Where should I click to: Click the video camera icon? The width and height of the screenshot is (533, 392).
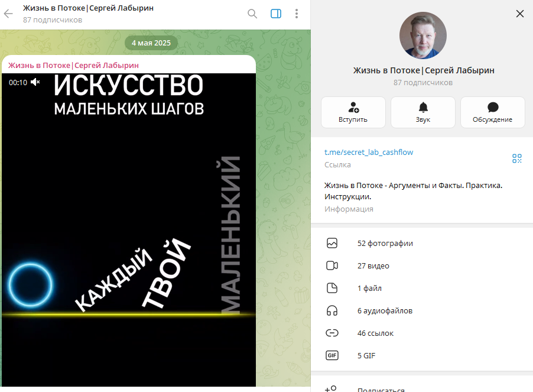(x=331, y=265)
